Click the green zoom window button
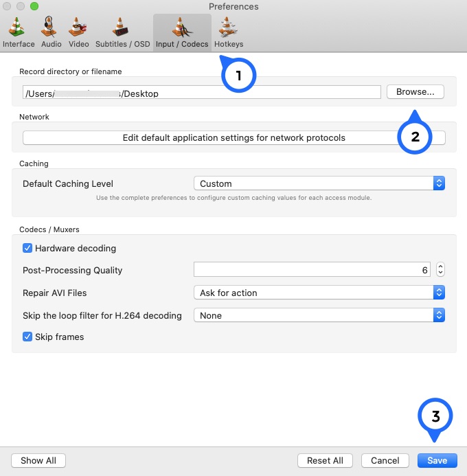This screenshot has height=476, width=467. click(34, 6)
